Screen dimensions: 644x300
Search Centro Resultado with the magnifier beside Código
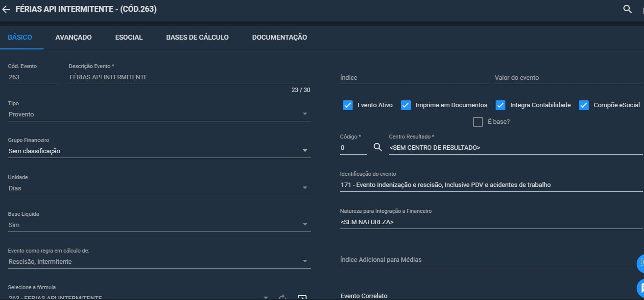tap(378, 147)
